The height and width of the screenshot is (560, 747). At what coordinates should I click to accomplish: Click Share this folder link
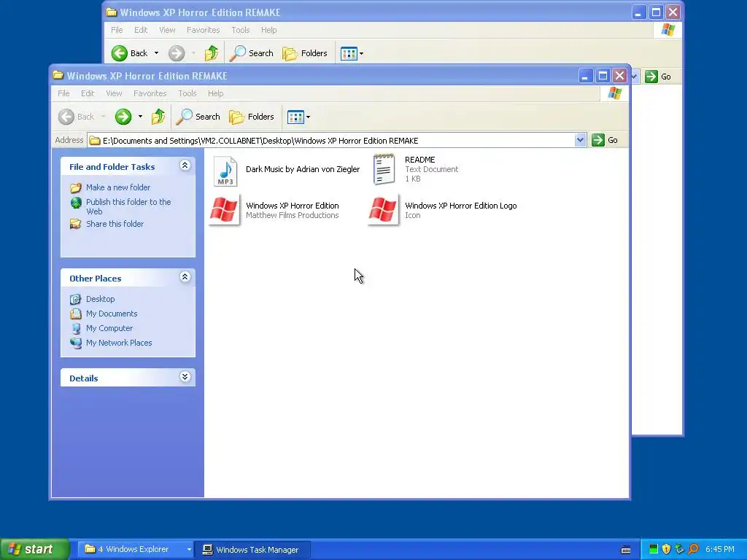tap(115, 224)
